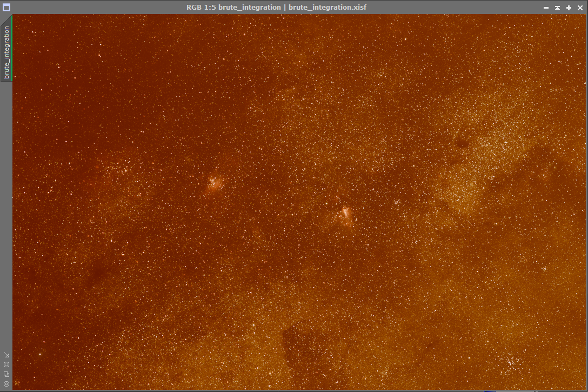The height and width of the screenshot is (392, 588).
Task: Minimize the brute_integration image window
Action: click(x=546, y=8)
